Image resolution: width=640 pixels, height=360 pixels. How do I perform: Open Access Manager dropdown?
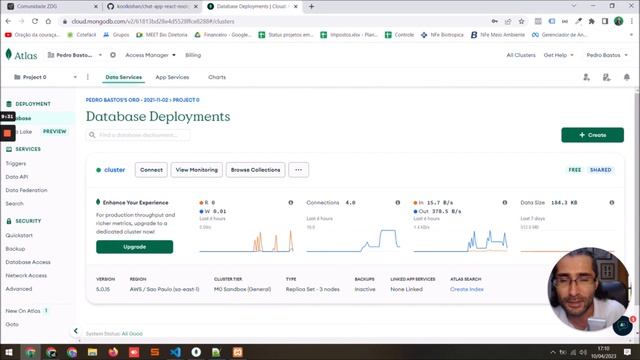point(150,55)
